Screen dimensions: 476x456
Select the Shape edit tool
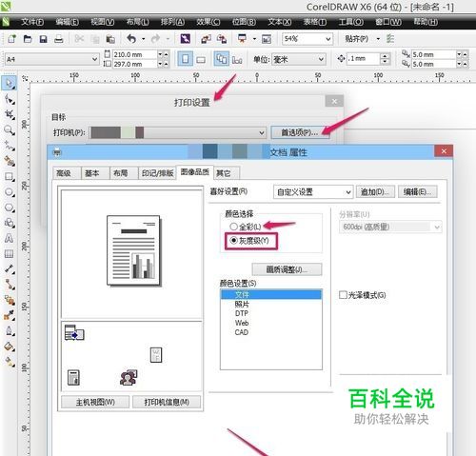(10, 99)
